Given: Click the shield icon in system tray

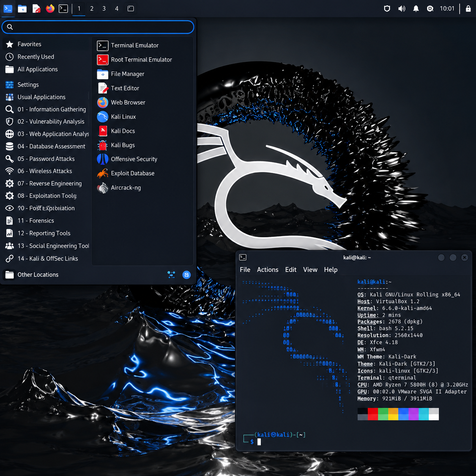Looking at the screenshot, I should (x=387, y=8).
